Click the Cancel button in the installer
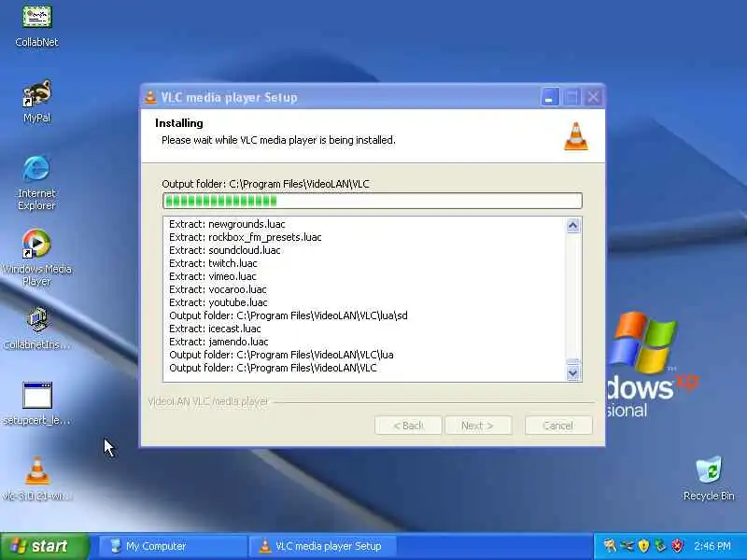Screen dimensions: 747x560 click(x=558, y=426)
